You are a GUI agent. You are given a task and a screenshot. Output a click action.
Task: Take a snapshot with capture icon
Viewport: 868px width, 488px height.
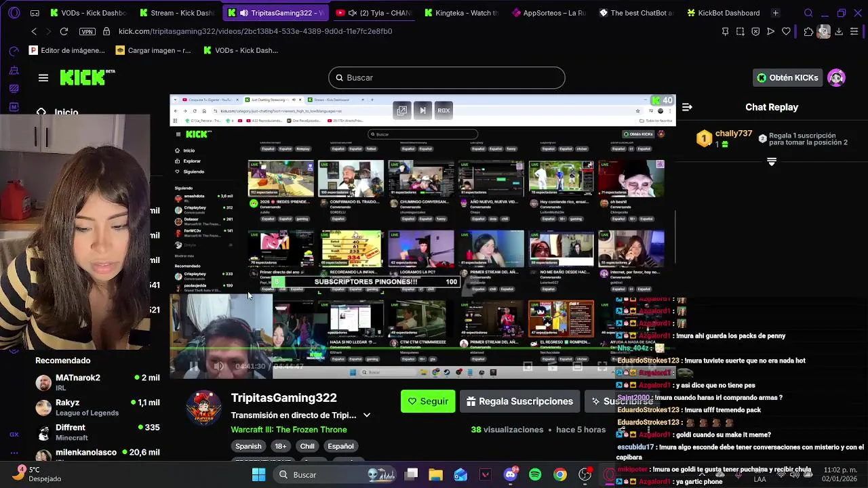pyautogui.click(x=740, y=31)
